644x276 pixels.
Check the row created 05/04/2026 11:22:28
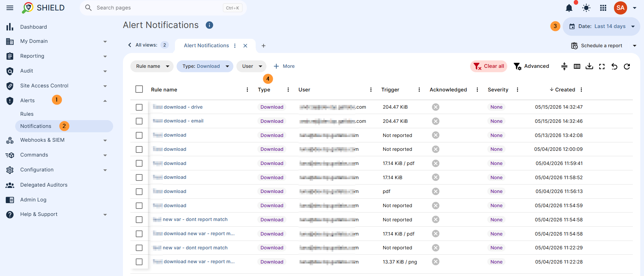[x=139, y=262]
